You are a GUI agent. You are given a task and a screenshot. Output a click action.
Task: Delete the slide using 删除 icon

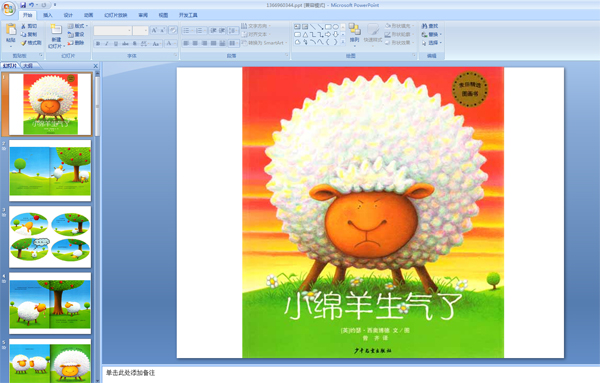point(76,43)
